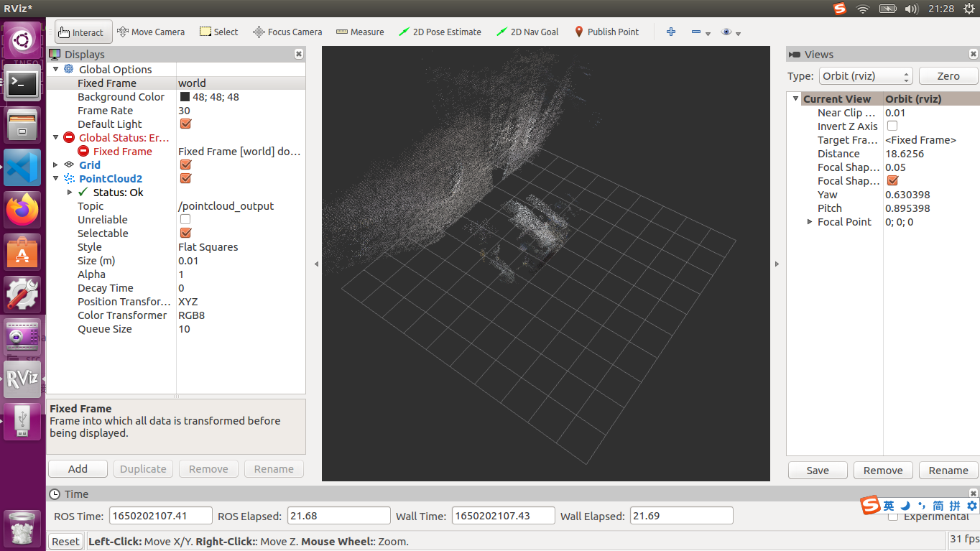Collapse the PointCloud2 display entry
This screenshot has width=980, height=551.
[x=55, y=178]
